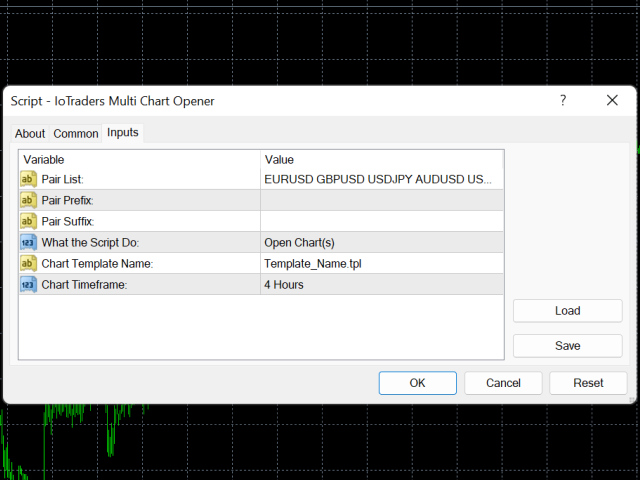Screen dimensions: 640x480
Task: Open the help question mark button
Action: 563,100
